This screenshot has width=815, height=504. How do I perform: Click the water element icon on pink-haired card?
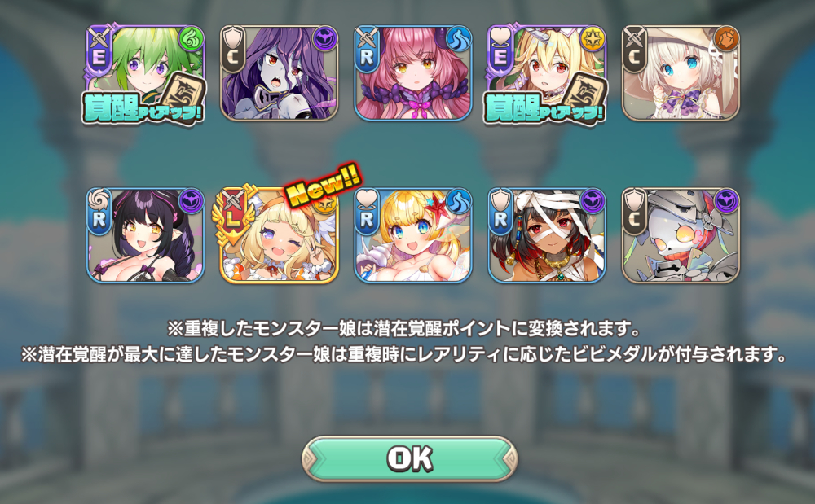pyautogui.click(x=458, y=39)
